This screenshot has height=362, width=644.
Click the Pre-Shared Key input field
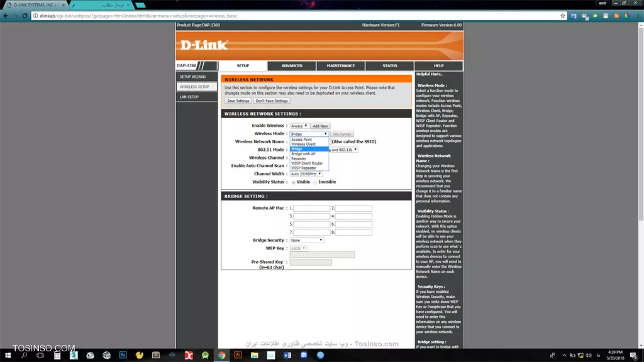click(x=311, y=262)
